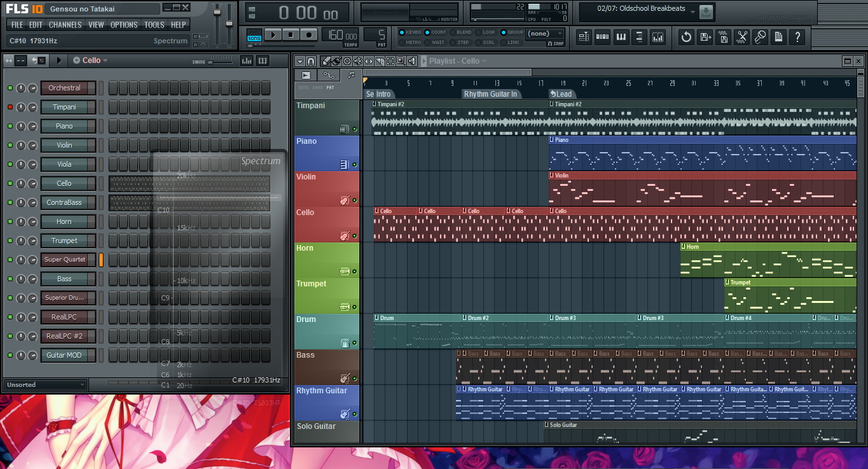The width and height of the screenshot is (868, 469).
Task: Click the Save new version icon
Action: pyautogui.click(x=705, y=37)
